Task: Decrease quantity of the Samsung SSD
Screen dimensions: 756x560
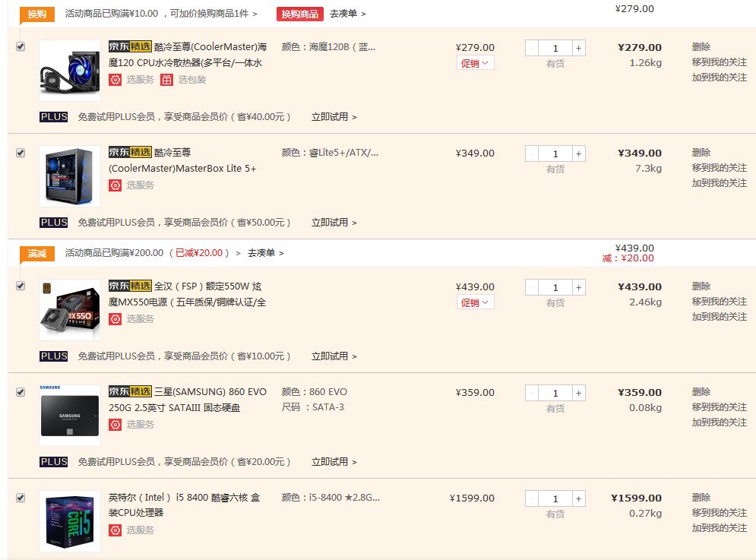Action: point(532,393)
